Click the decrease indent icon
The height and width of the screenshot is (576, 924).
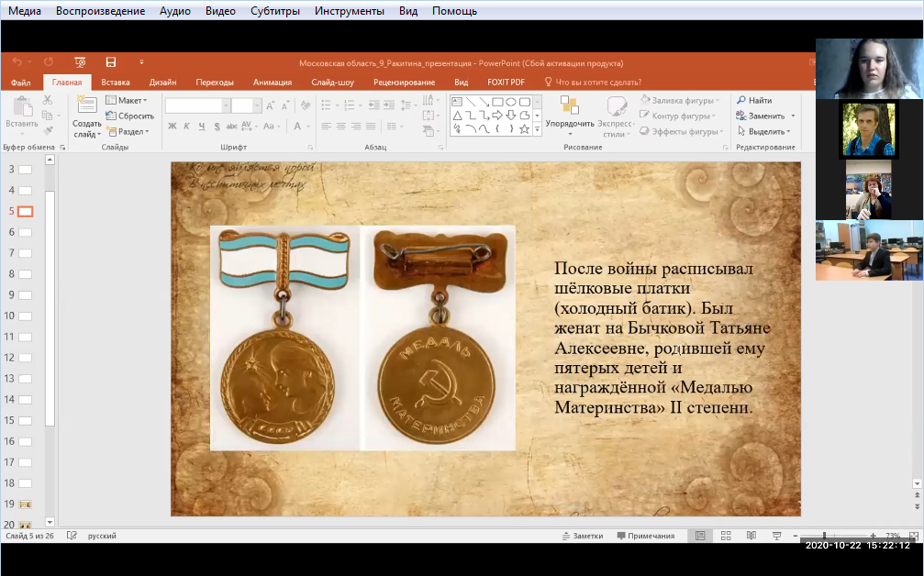click(x=373, y=105)
